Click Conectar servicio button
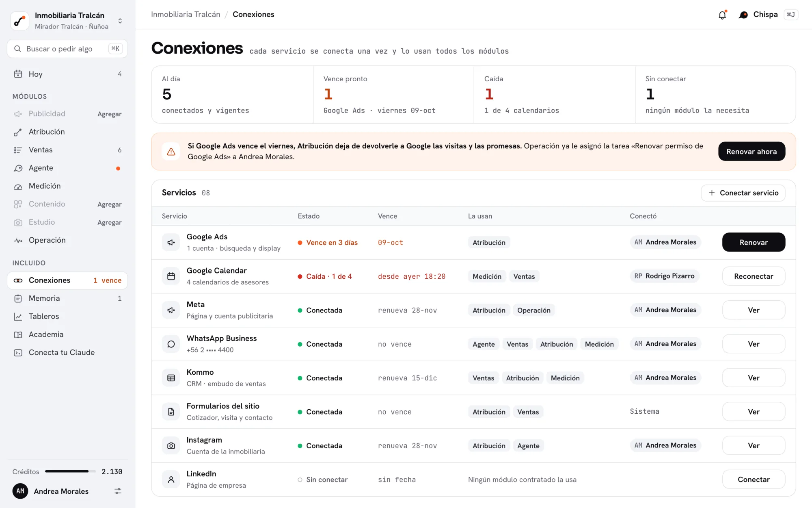Image resolution: width=812 pixels, height=508 pixels. click(743, 193)
